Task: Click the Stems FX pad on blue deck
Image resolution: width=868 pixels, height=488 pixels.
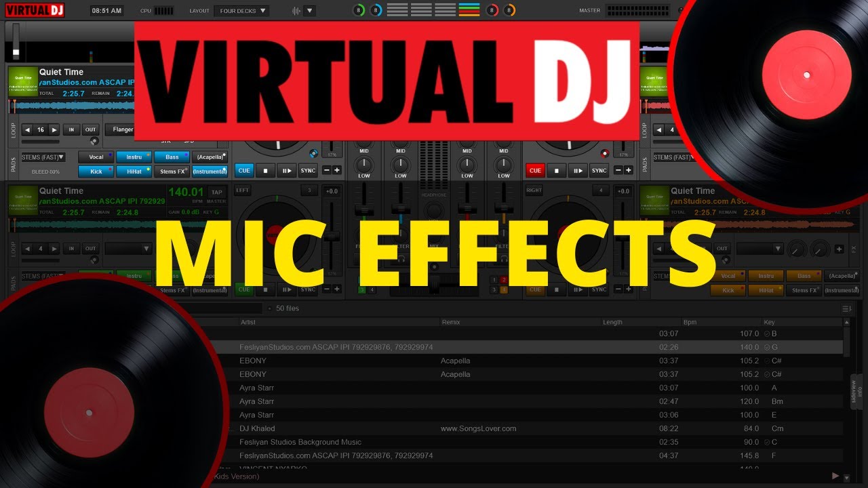Action: 172,171
